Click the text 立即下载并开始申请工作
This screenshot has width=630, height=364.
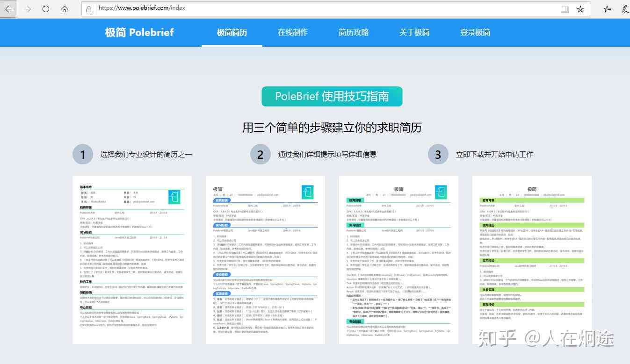(494, 154)
